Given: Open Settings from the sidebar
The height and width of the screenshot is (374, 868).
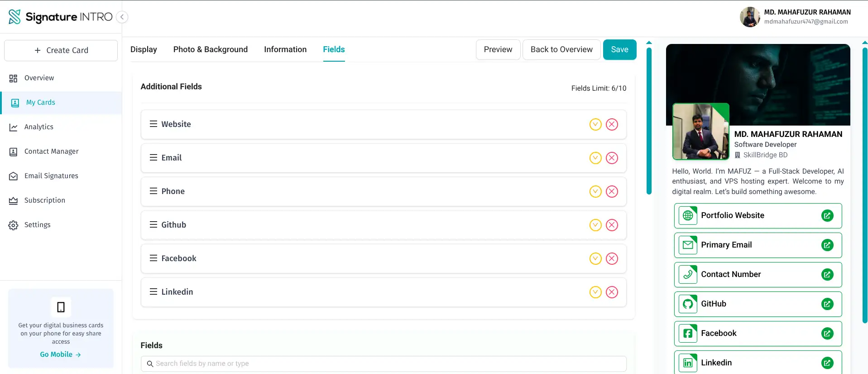Looking at the screenshot, I should pos(37,225).
